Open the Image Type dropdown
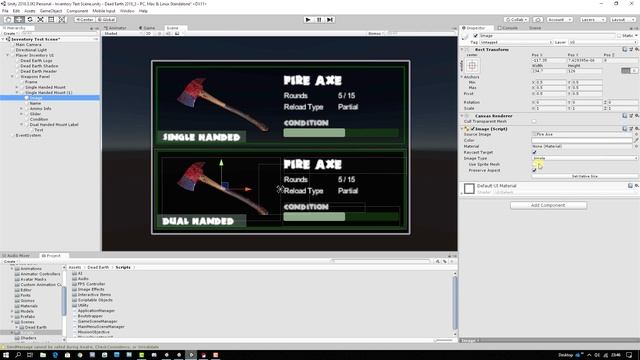 point(584,158)
